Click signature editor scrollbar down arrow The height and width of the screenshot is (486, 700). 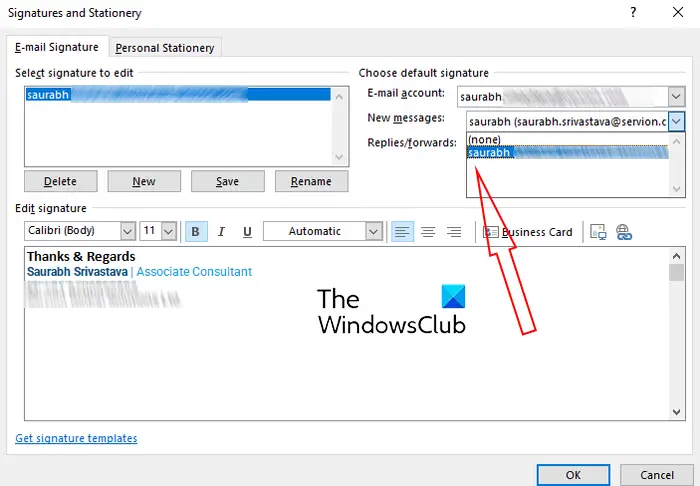point(676,411)
